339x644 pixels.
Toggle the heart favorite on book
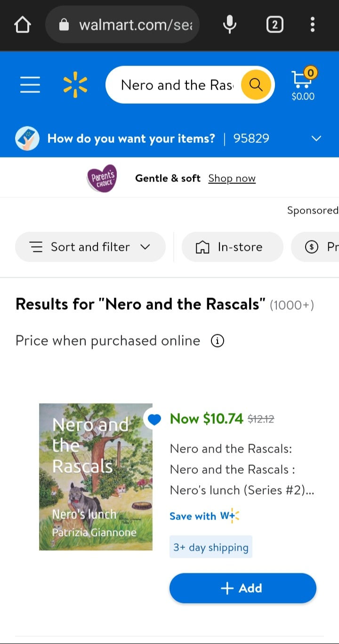(x=154, y=419)
